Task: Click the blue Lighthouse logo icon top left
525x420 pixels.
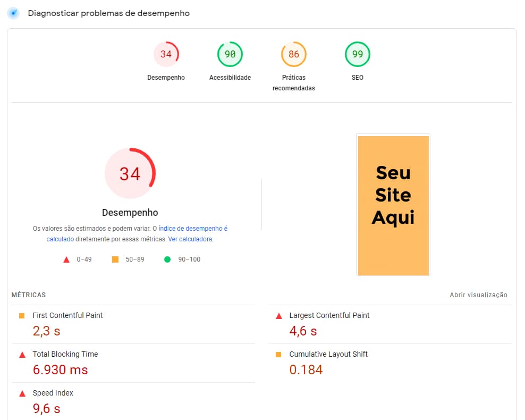Action: [x=13, y=13]
